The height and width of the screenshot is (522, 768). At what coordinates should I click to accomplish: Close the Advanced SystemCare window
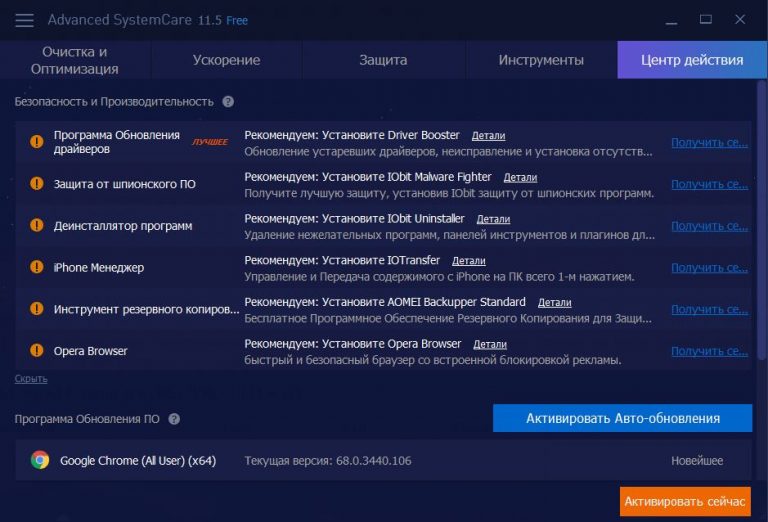[x=740, y=20]
